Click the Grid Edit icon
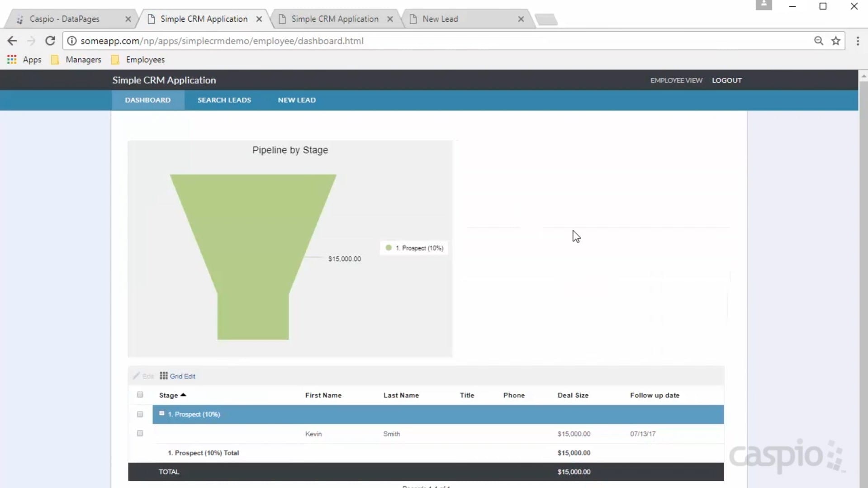Image resolution: width=868 pixels, height=488 pixels. [164, 376]
